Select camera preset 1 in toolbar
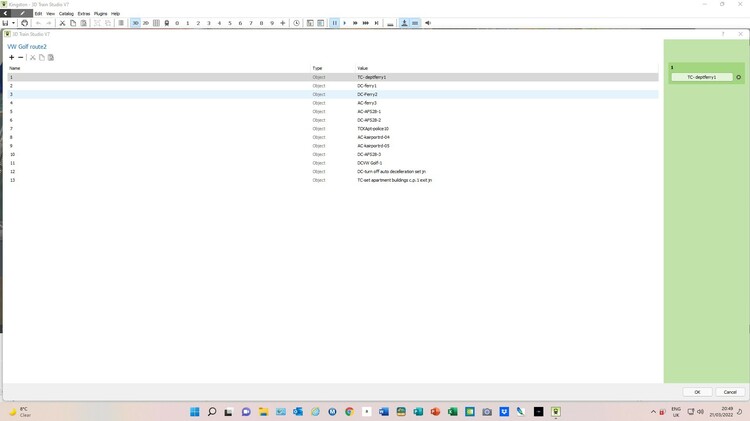The height and width of the screenshot is (421, 750). coord(188,23)
